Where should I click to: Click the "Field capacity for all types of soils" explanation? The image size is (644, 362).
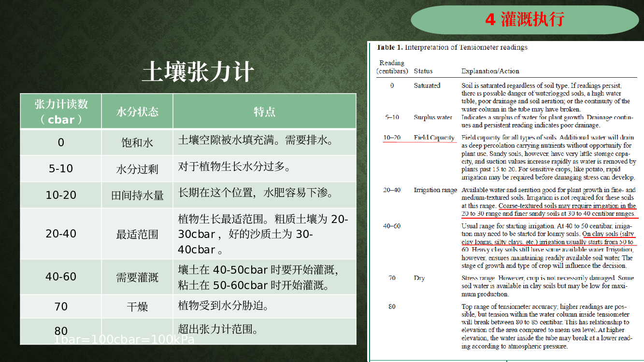(549, 157)
